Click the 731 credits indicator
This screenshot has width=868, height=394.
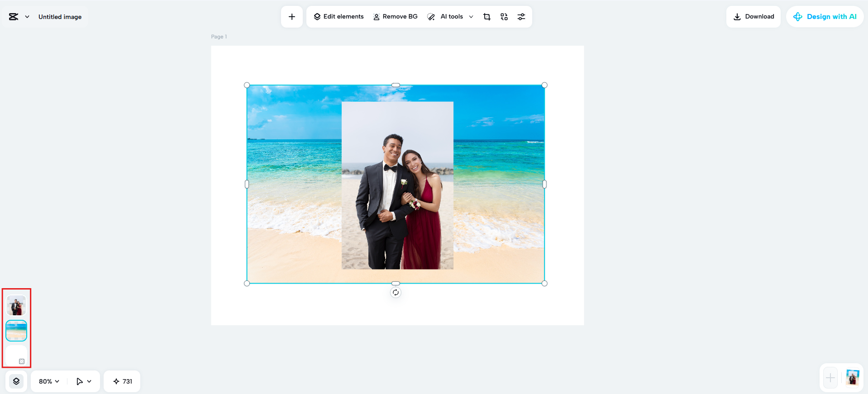click(x=122, y=381)
